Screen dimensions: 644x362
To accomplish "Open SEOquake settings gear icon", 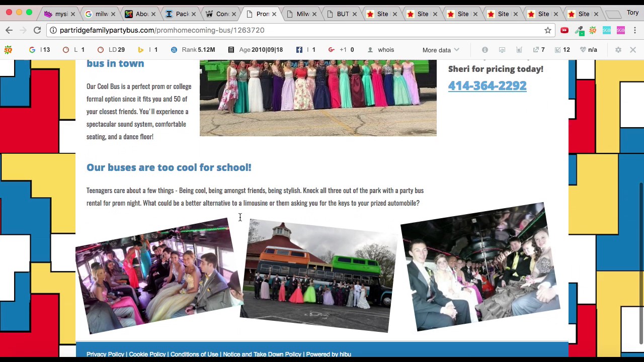I will 618,50.
